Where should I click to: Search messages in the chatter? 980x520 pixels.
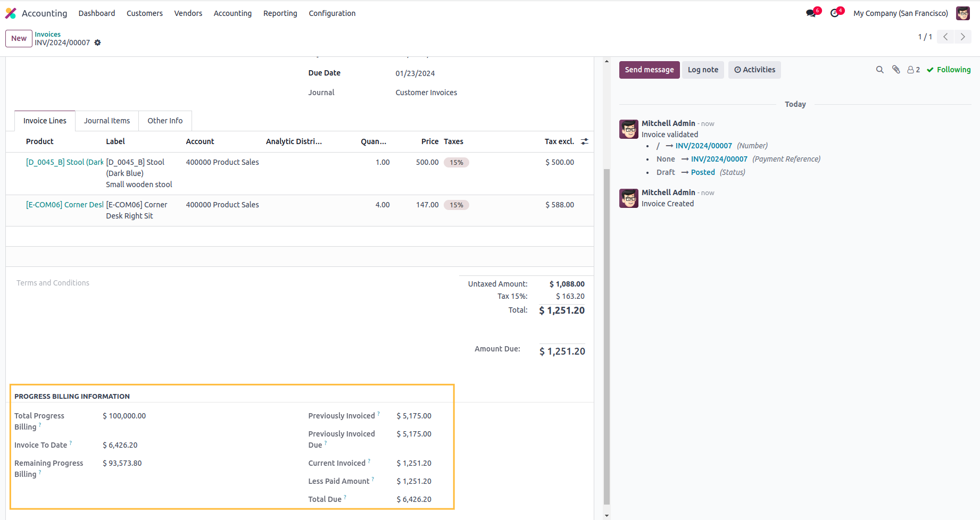coord(879,70)
